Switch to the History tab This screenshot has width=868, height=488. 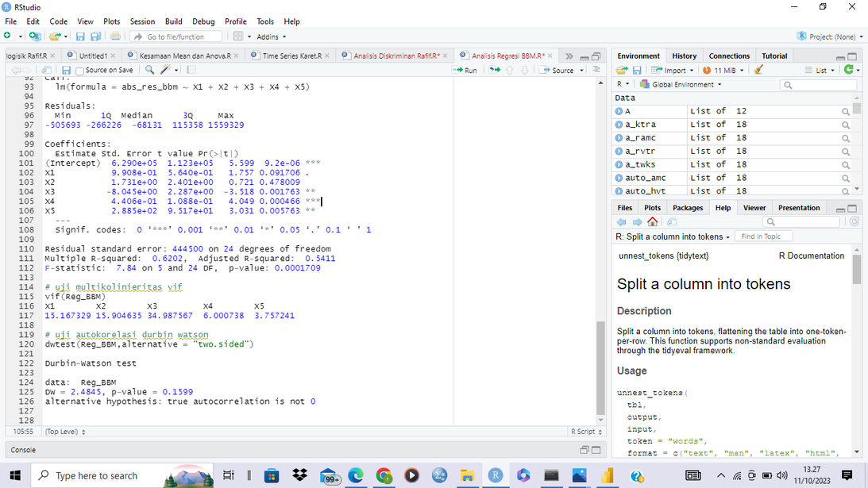click(684, 56)
